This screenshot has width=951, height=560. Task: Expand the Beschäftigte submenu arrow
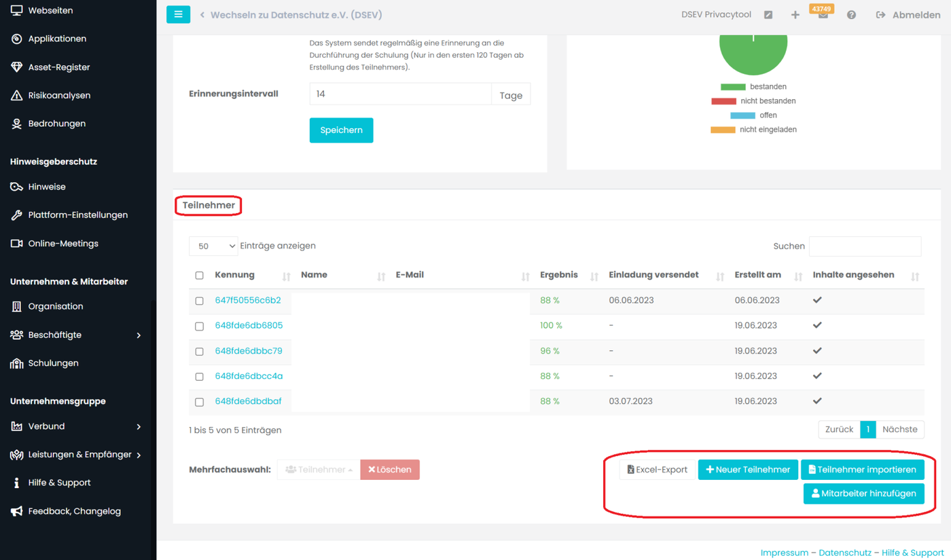click(x=139, y=335)
